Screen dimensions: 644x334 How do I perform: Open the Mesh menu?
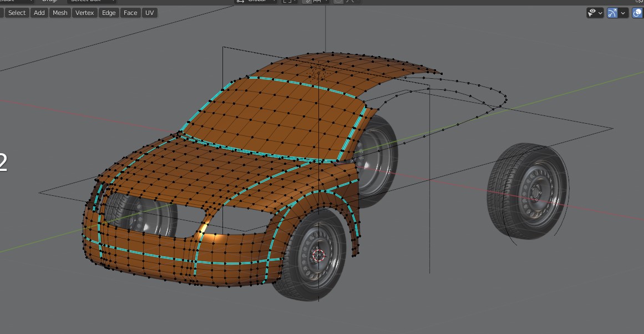60,13
